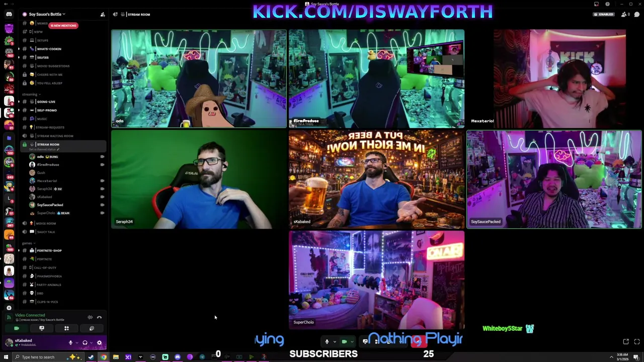The width and height of the screenshot is (644, 362).
Task: Open the GOING-LIVE channel
Action: point(63,102)
